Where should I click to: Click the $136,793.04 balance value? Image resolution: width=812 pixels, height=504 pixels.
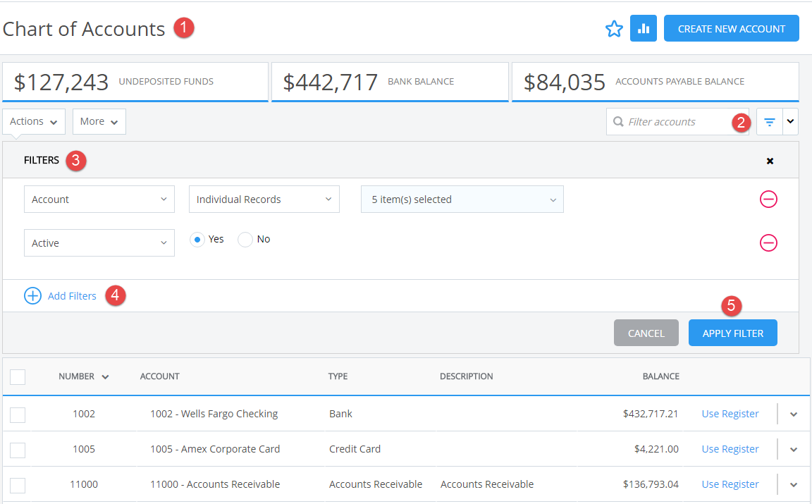coord(651,484)
